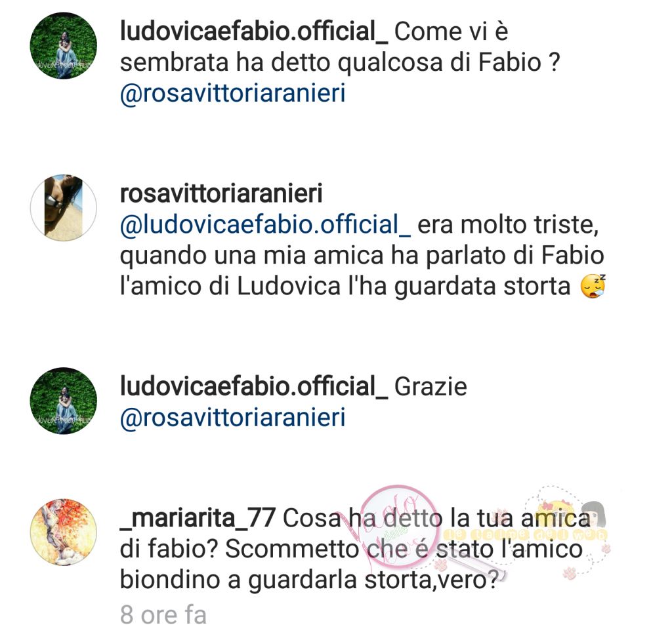Open _mariarita_77 profile picture
This screenshot has height=640, width=672.
[64, 532]
